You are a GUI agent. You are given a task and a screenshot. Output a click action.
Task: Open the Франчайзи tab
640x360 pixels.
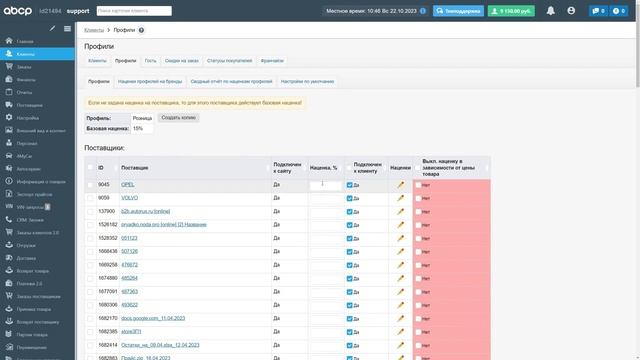[x=272, y=61]
